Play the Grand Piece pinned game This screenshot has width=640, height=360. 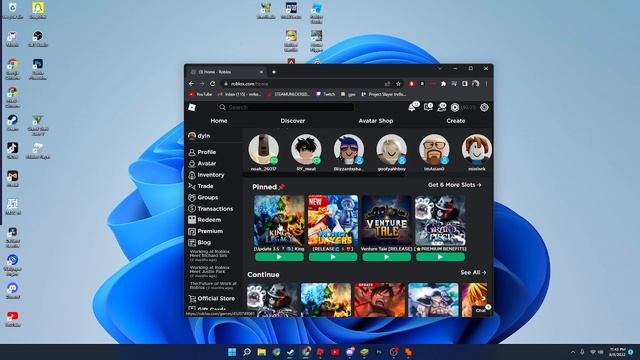click(x=440, y=257)
